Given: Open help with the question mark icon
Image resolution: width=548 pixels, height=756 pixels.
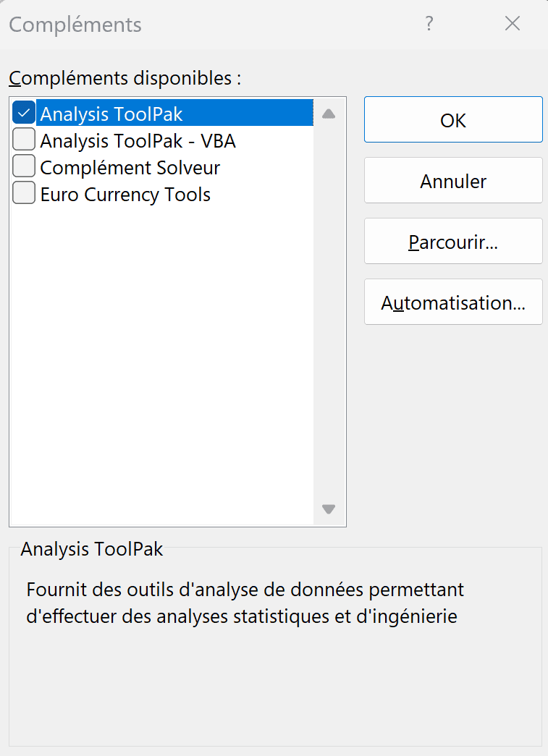Looking at the screenshot, I should [429, 24].
